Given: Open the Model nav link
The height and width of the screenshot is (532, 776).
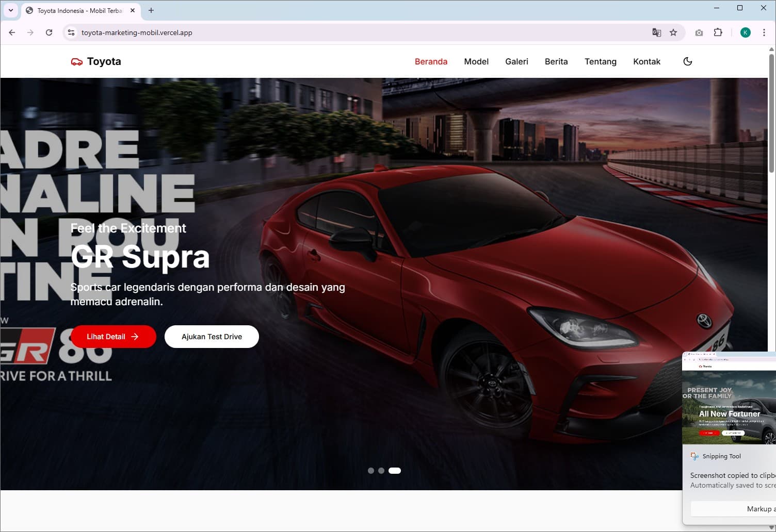Looking at the screenshot, I should click(x=476, y=61).
